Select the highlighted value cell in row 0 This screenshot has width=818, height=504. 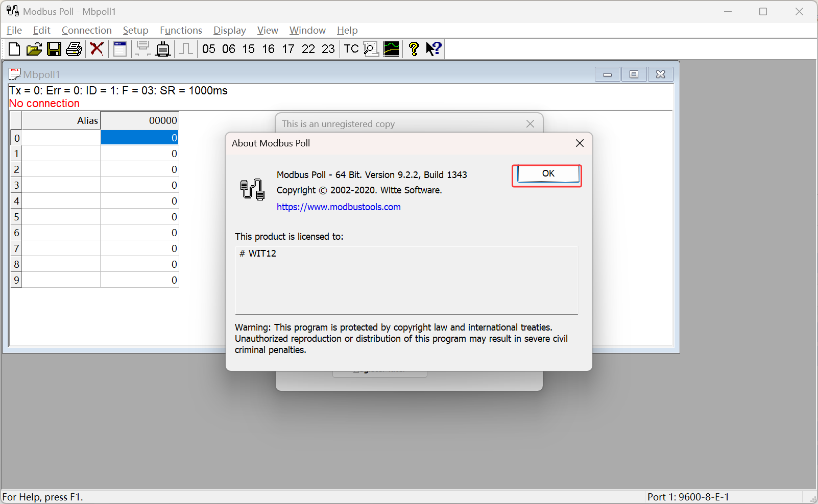pos(139,138)
